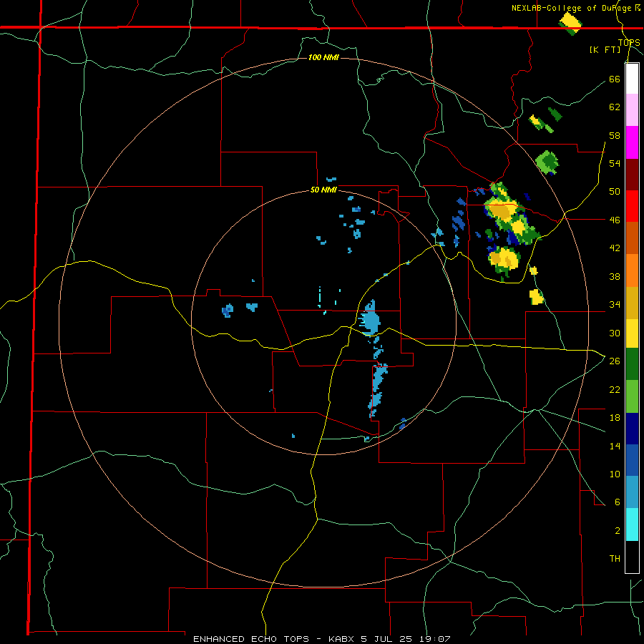Click the legend value 6

[x=618, y=502]
